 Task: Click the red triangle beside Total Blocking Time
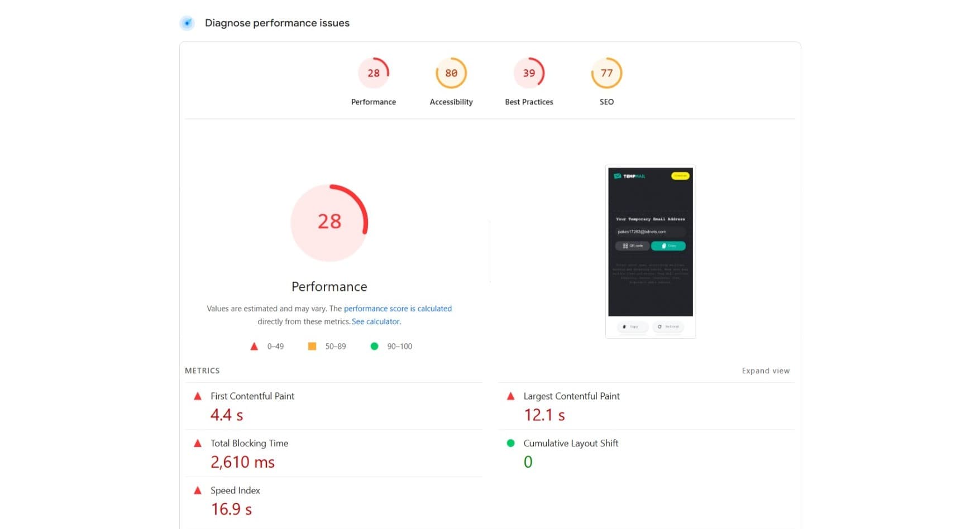(x=197, y=443)
